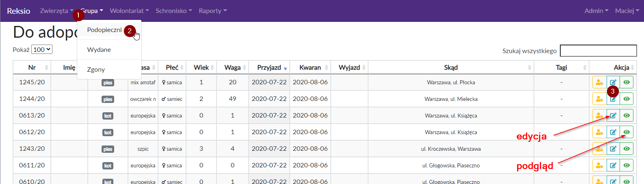
Task: Open adoption icon for row 1245/20
Action: 599,82
